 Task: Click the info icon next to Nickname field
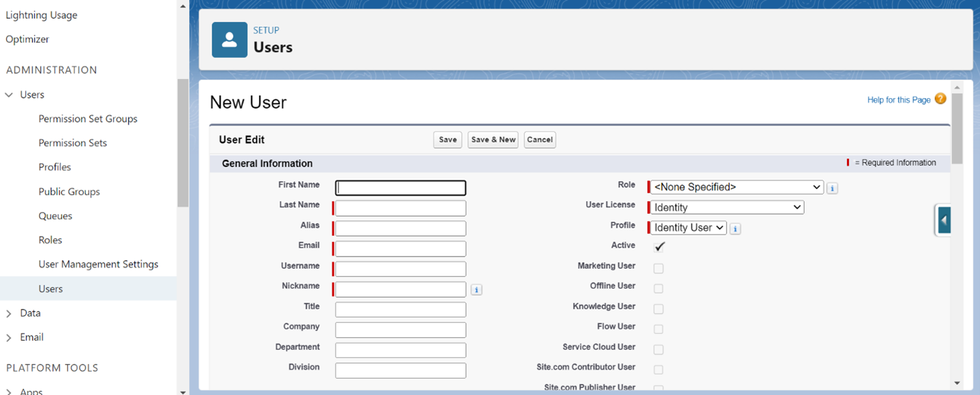pyautogui.click(x=476, y=290)
